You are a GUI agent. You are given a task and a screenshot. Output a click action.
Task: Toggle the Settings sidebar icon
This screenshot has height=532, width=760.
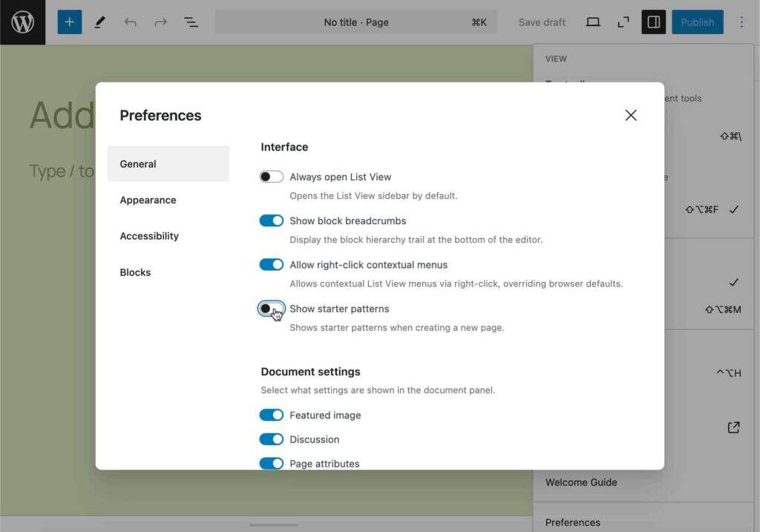[x=654, y=22]
